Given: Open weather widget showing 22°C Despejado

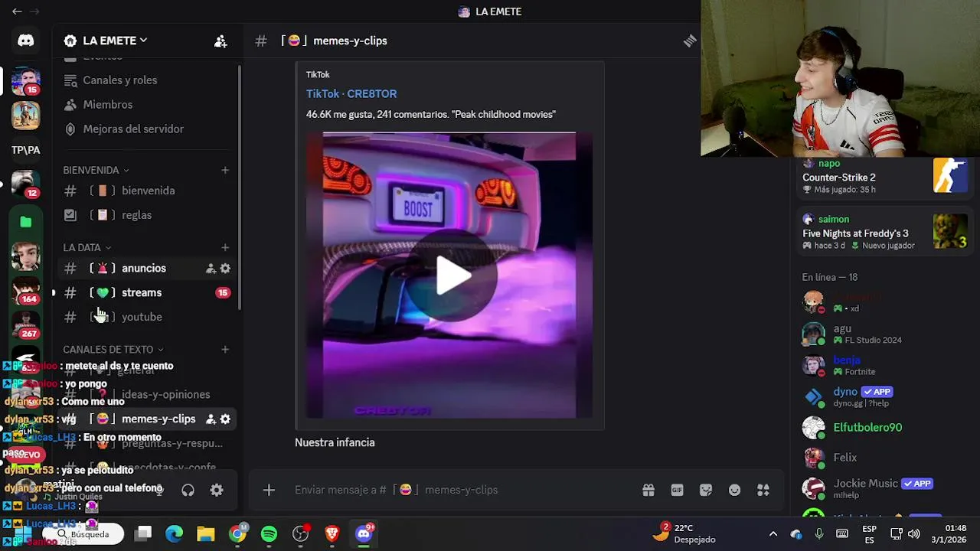Looking at the screenshot, I should pyautogui.click(x=685, y=533).
